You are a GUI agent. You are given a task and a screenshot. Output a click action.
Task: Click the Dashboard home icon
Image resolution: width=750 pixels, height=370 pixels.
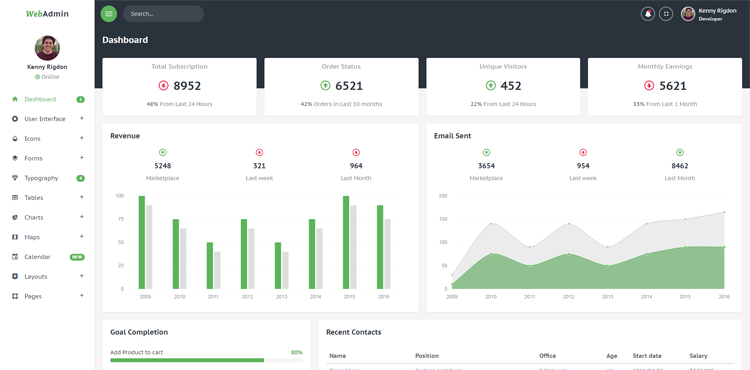(x=15, y=99)
